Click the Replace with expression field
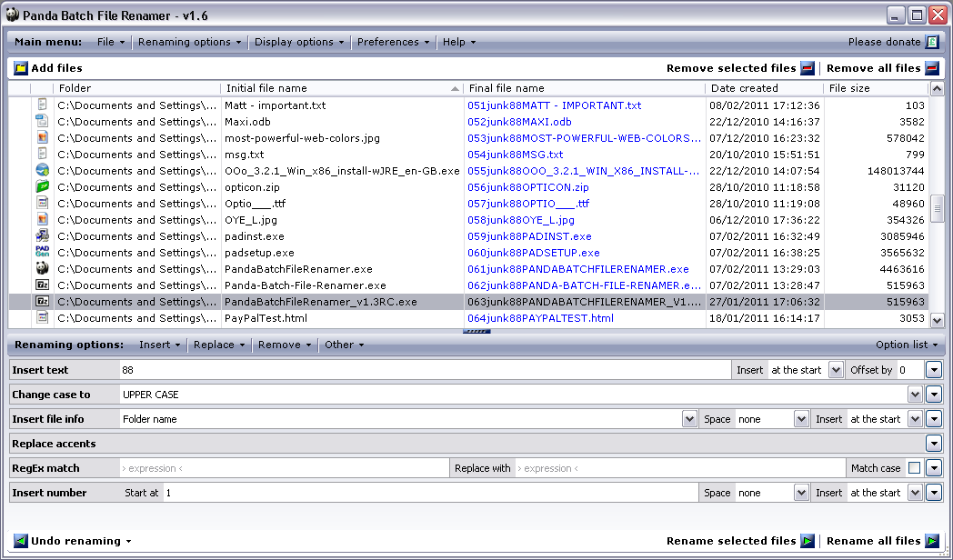 coord(680,467)
